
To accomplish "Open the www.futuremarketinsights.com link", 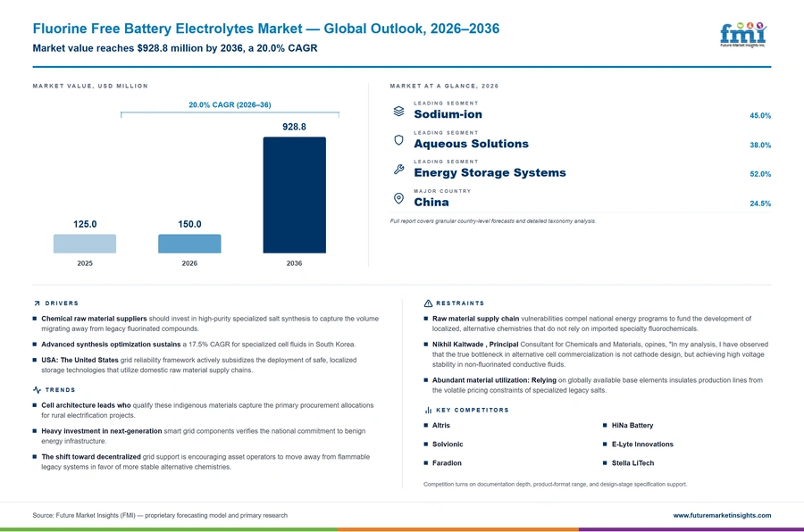I will click(722, 516).
